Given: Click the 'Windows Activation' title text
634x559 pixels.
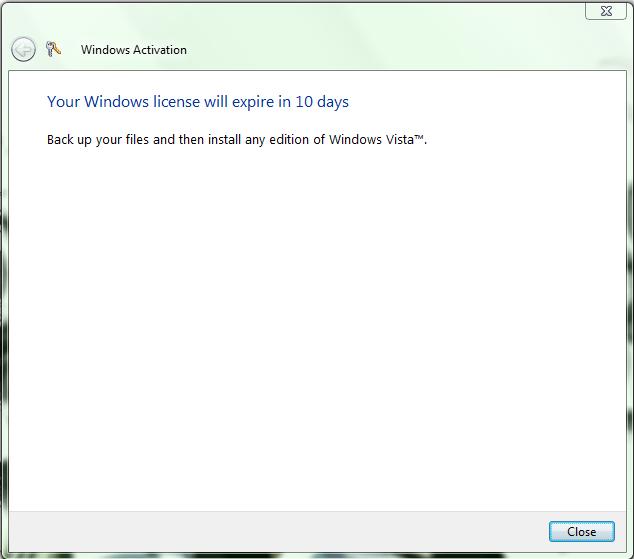Looking at the screenshot, I should pyautogui.click(x=134, y=50).
